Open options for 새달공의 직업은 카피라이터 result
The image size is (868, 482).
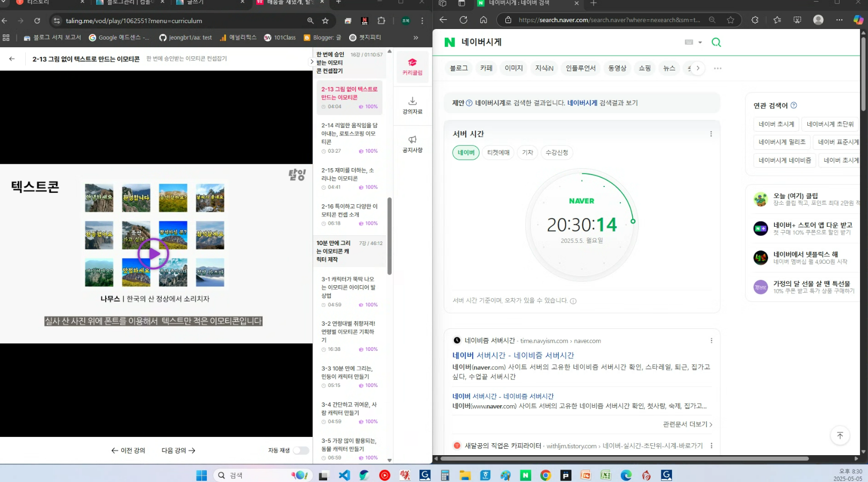pyautogui.click(x=711, y=446)
